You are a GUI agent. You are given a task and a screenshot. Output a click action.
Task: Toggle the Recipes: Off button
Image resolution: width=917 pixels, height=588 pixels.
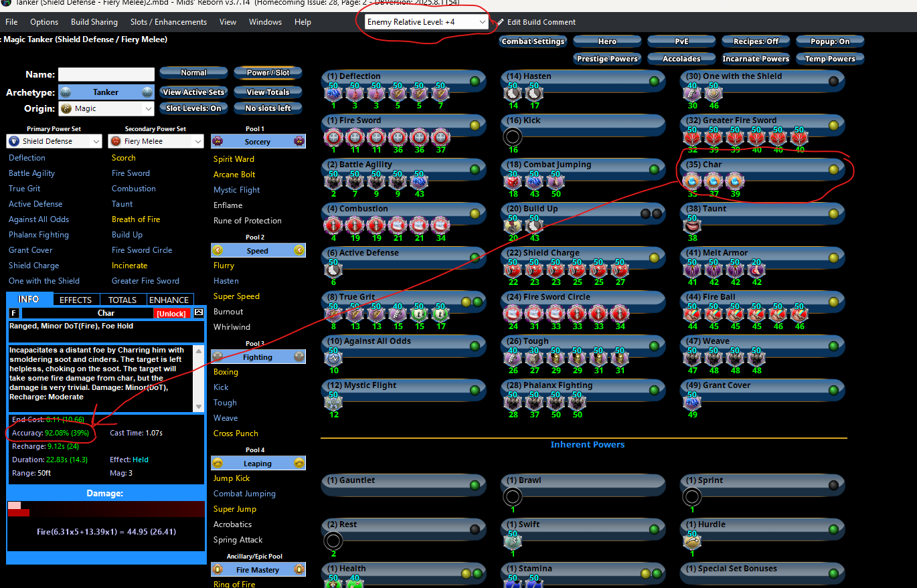[756, 41]
